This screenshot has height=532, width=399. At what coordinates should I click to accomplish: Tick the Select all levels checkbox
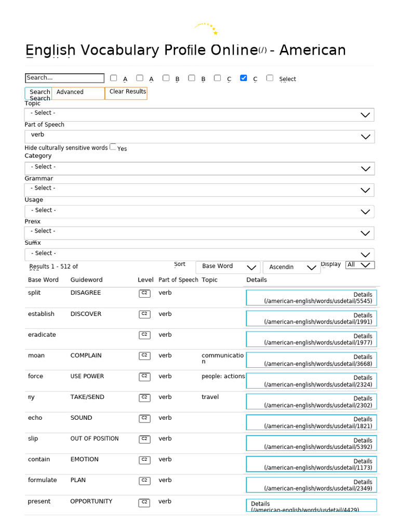(270, 78)
